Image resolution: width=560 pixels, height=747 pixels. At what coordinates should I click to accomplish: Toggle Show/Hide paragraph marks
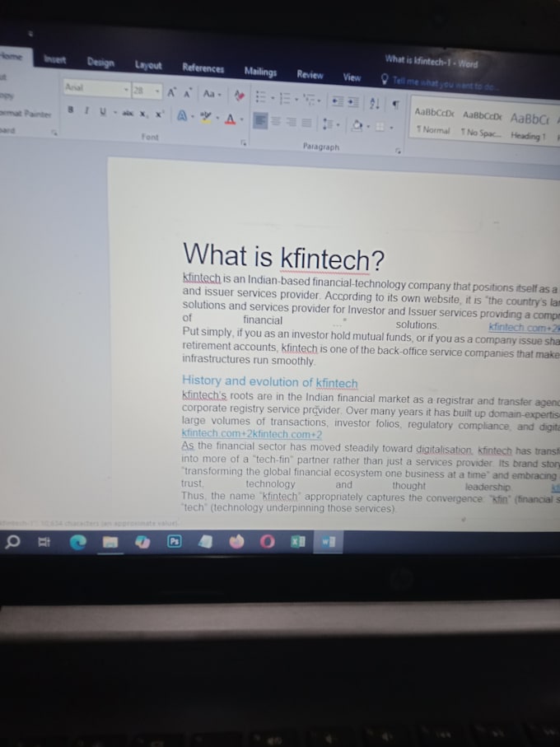(395, 105)
